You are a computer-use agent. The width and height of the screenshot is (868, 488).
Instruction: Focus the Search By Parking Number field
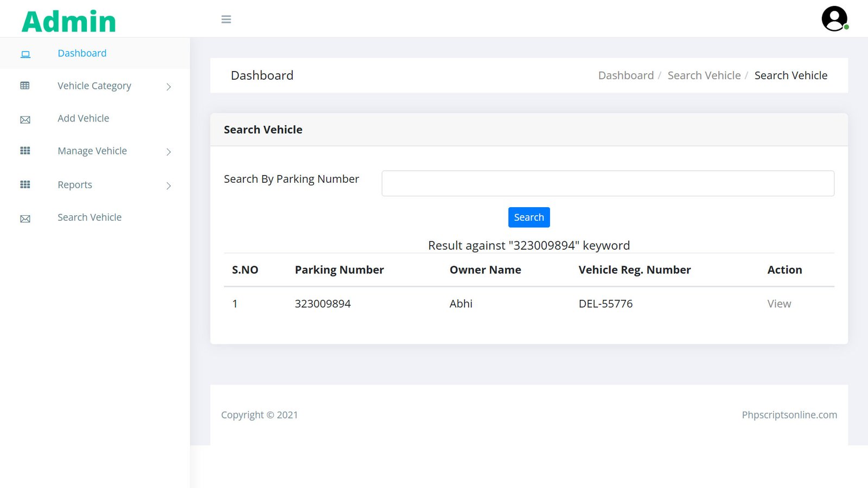point(608,183)
